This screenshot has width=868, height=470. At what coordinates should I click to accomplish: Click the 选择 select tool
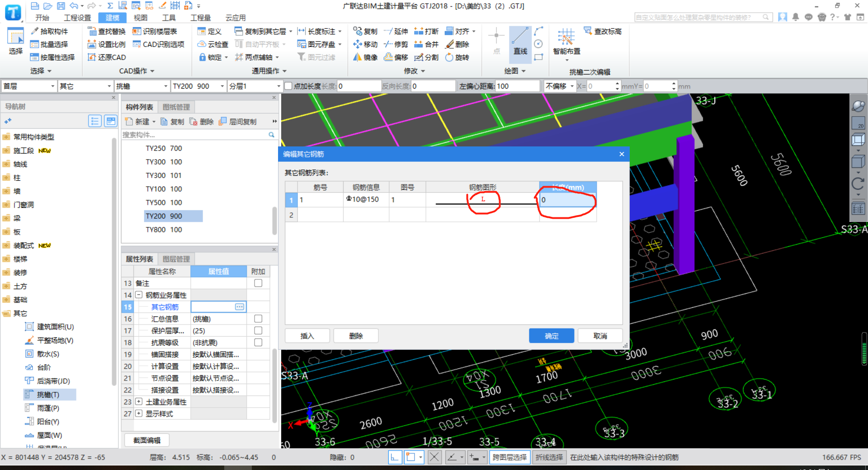click(15, 42)
